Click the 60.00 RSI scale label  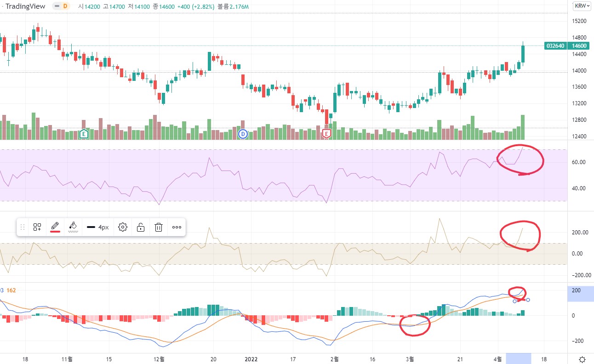pyautogui.click(x=578, y=162)
